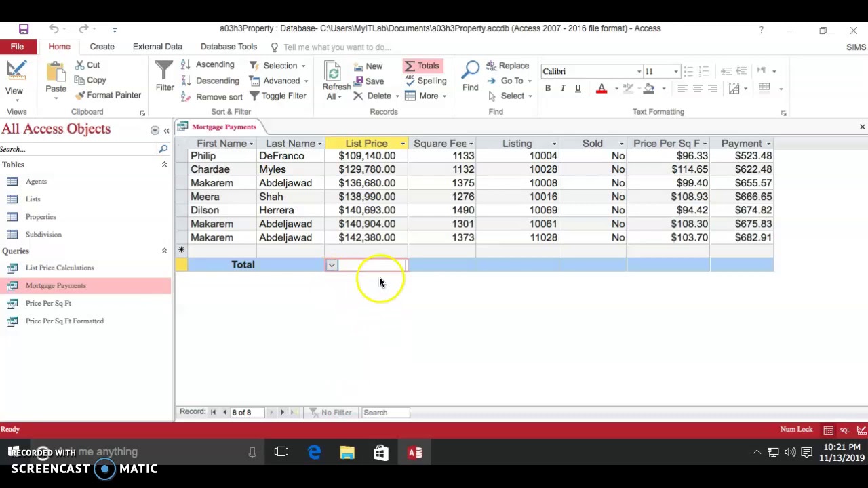Viewport: 868px width, 488px height.
Task: Switch to SQL view in status bar
Action: pos(845,430)
